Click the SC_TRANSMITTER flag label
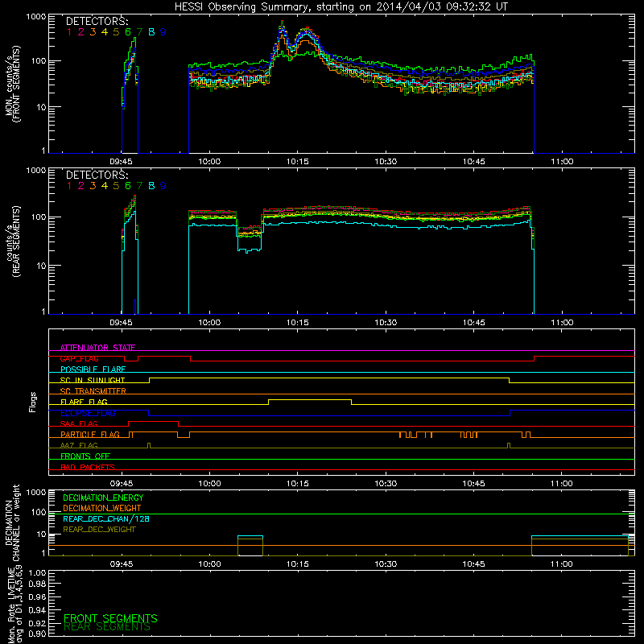Image resolution: width=644 pixels, height=644 pixels. point(93,391)
